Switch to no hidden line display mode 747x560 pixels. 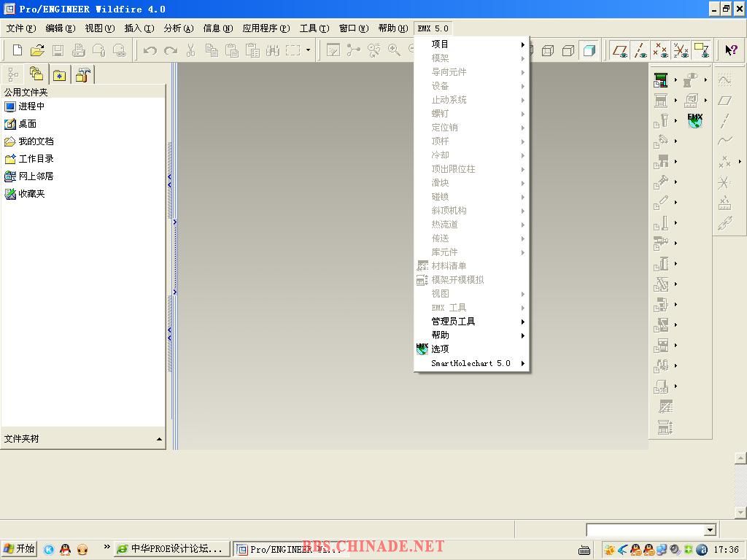pyautogui.click(x=568, y=50)
